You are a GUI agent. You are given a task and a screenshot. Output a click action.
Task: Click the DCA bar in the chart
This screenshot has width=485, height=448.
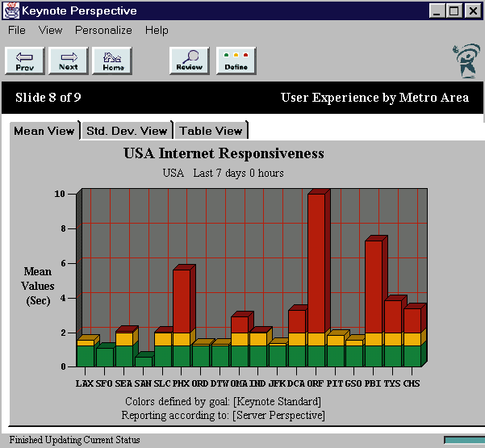[297, 338]
